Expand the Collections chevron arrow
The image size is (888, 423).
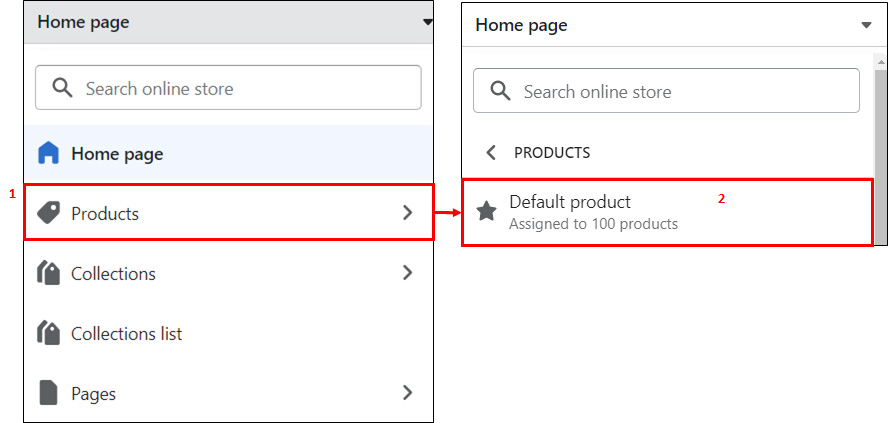click(x=407, y=273)
